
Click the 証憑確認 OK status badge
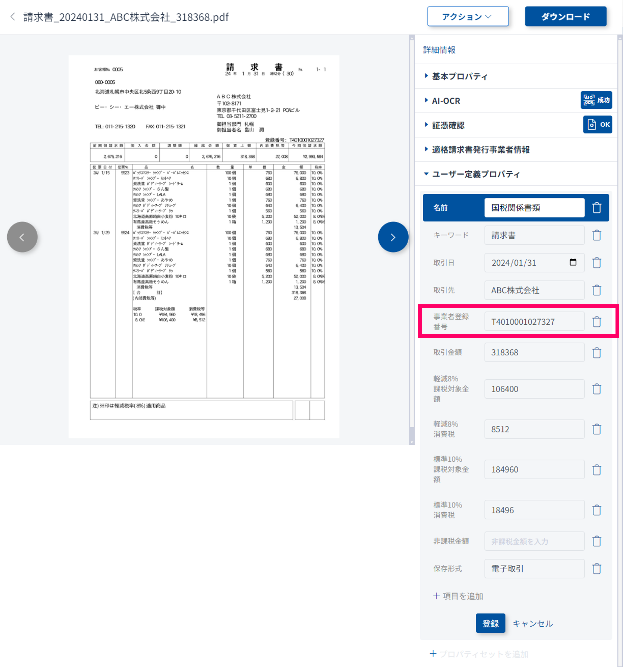(x=597, y=124)
